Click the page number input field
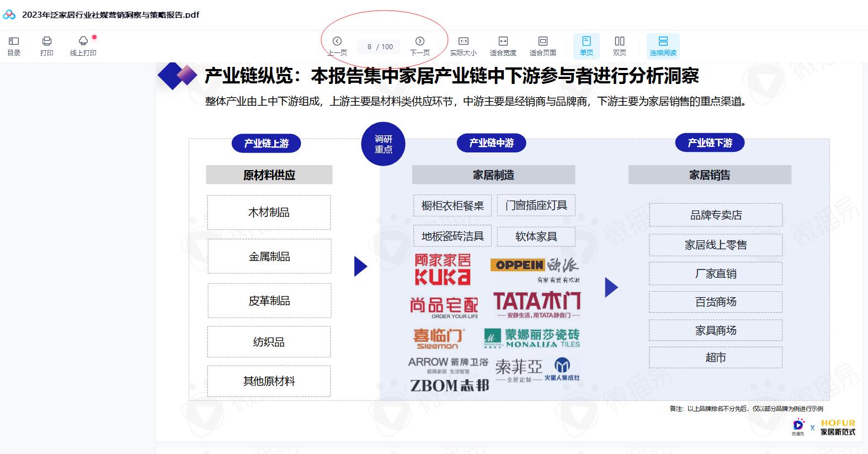The height and width of the screenshot is (454, 868). click(370, 47)
